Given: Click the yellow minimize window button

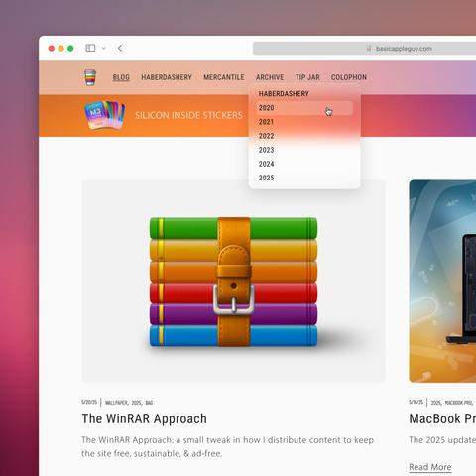Looking at the screenshot, I should tap(60, 49).
